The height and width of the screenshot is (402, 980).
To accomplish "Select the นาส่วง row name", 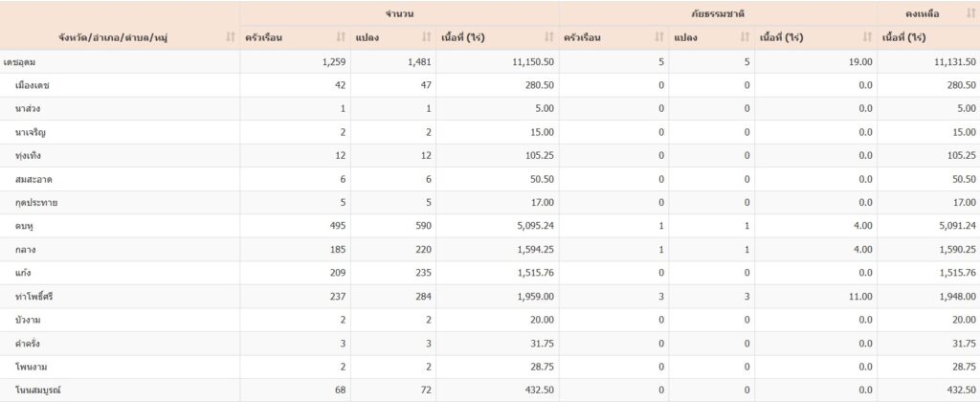I will pos(29,108).
